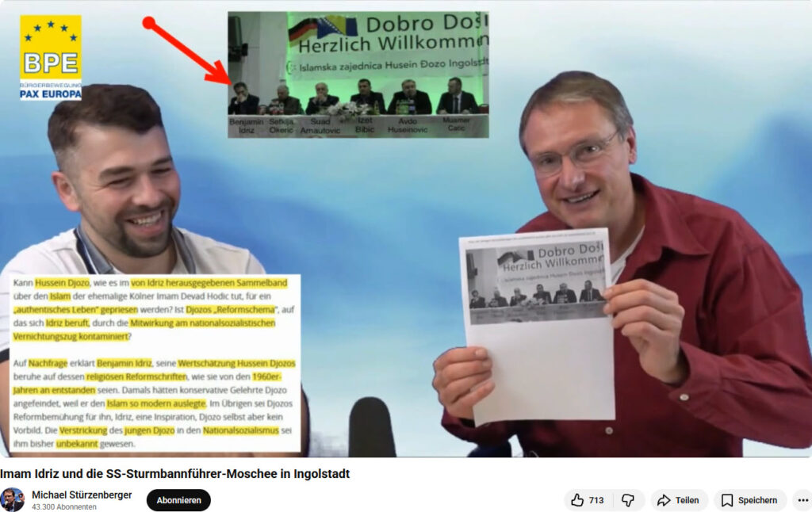The width and height of the screenshot is (812, 512).
Task: Click the black microphone in the video
Action: coord(371,427)
